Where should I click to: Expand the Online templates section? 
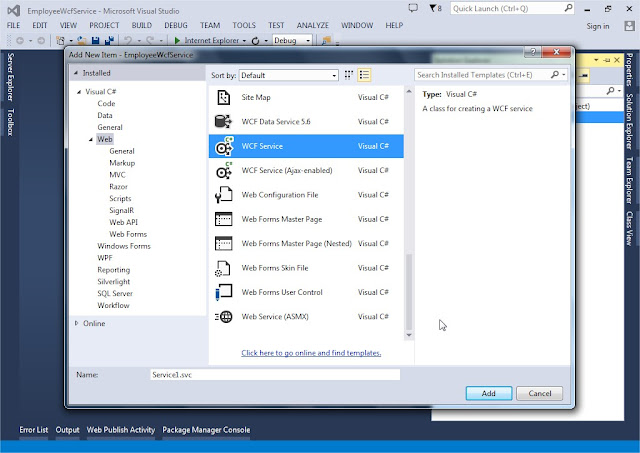click(x=76, y=323)
